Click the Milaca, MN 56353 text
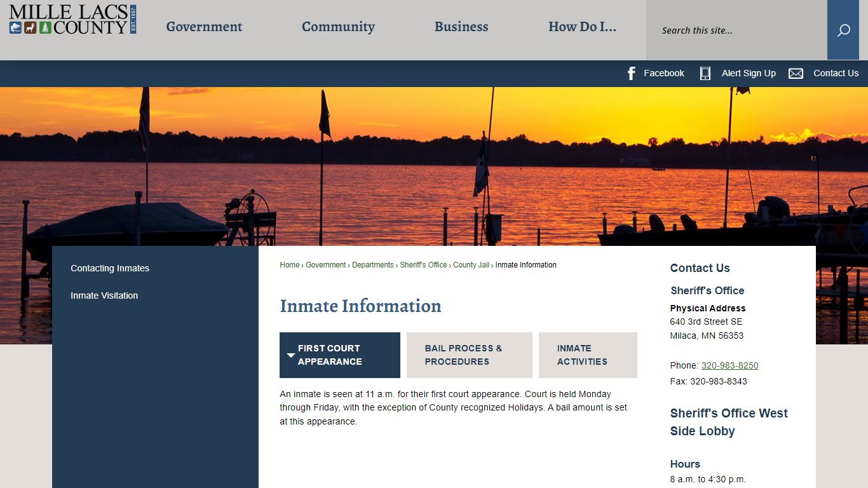Screen dimensions: 868x488 click(707, 335)
